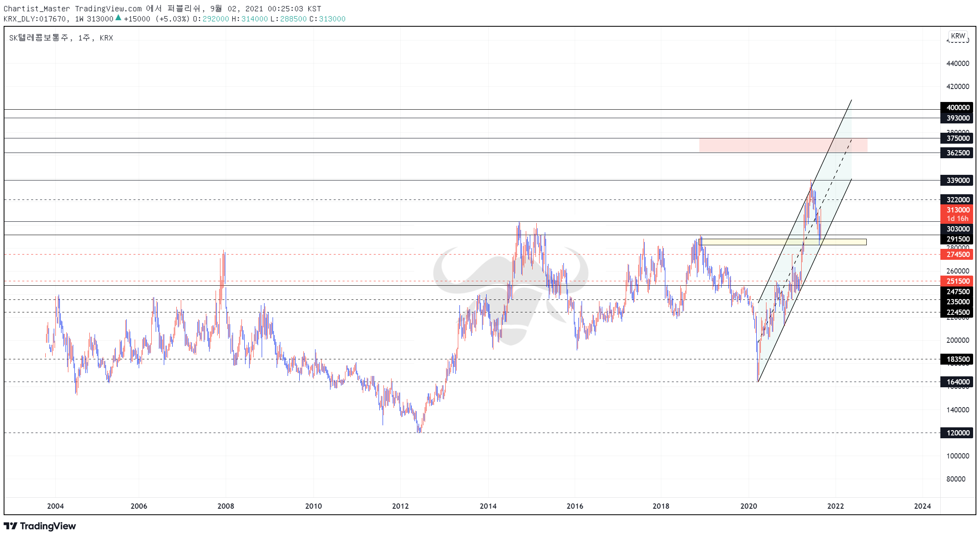Select the 235000 price level label

957,301
